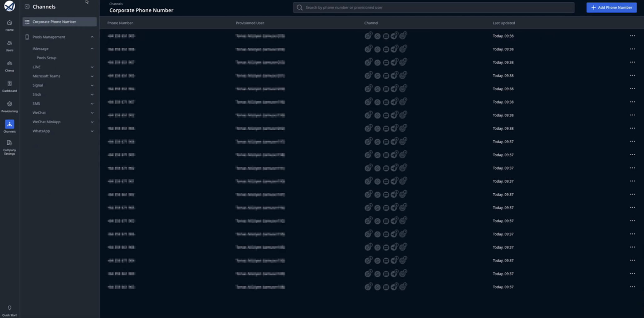This screenshot has width=644, height=318.
Task: Select the Microsoft Teams tree item
Action: click(46, 76)
